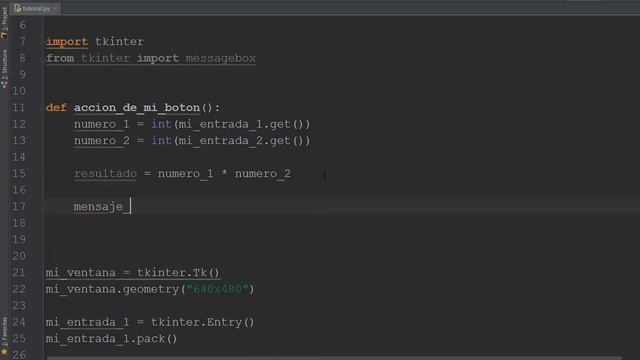Click 'mi_ventana' on line 21
Image resolution: width=640 pixels, height=360 pixels.
pyautogui.click(x=80, y=273)
